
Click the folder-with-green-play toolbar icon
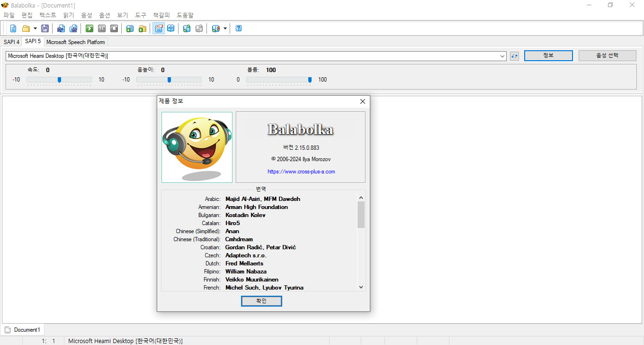pyautogui.click(x=143, y=28)
